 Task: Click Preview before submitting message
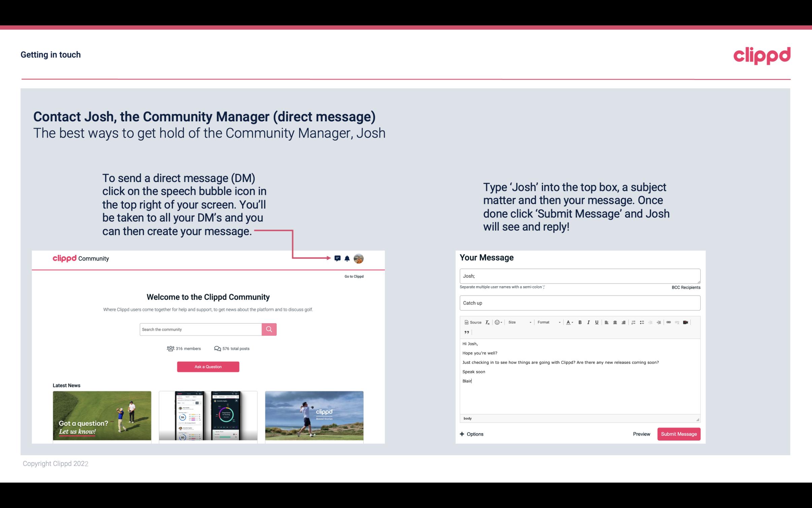(x=642, y=434)
